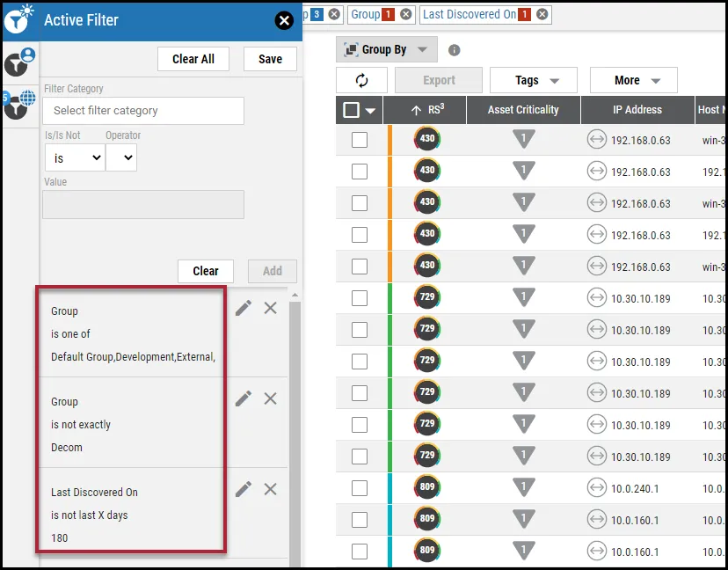Remove the Last Discovered On filter chip
The height and width of the screenshot is (570, 728).
tap(542, 14)
